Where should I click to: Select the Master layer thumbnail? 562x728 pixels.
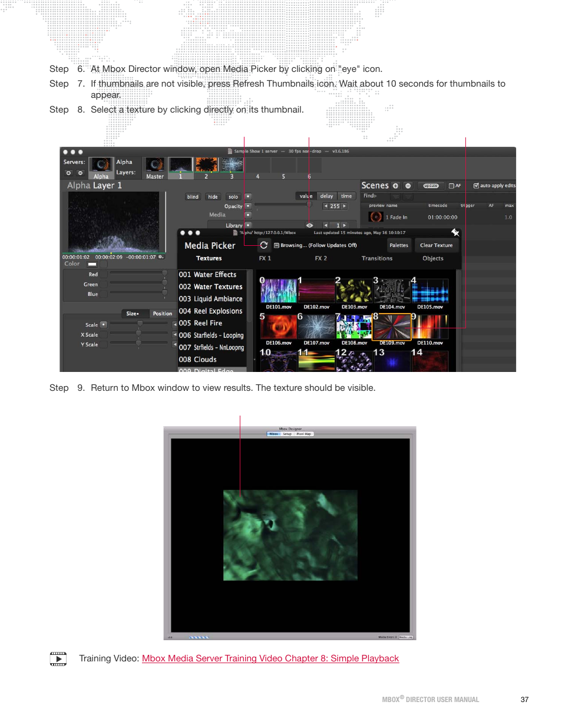(x=155, y=168)
